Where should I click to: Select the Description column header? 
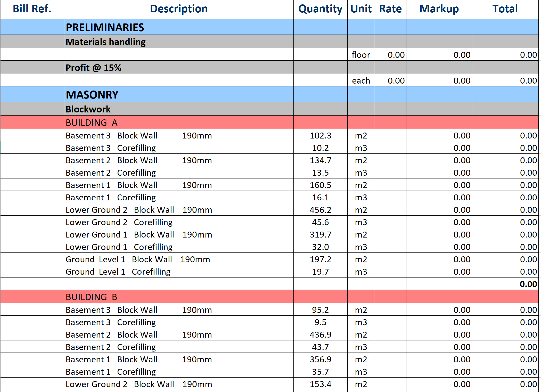tap(178, 9)
